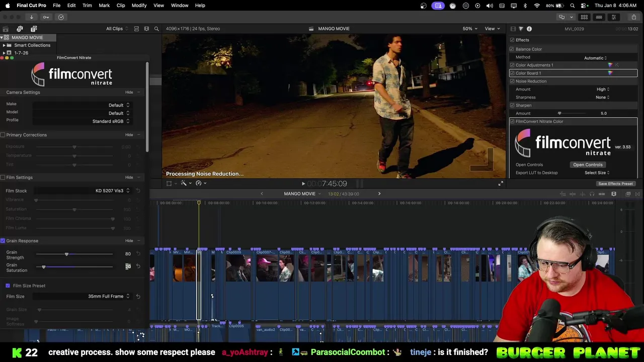Reset Grain Strength value
Image resolution: width=644 pixels, height=362 pixels.
coord(138,253)
